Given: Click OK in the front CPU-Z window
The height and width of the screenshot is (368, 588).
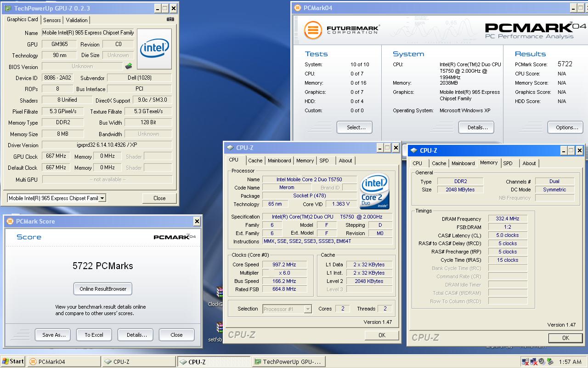Looking at the screenshot, I should [382, 335].
